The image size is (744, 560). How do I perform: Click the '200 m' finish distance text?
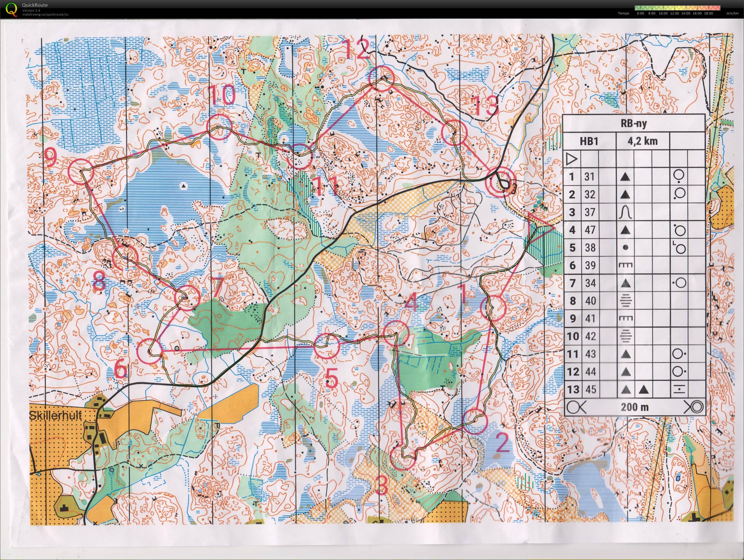tap(634, 407)
